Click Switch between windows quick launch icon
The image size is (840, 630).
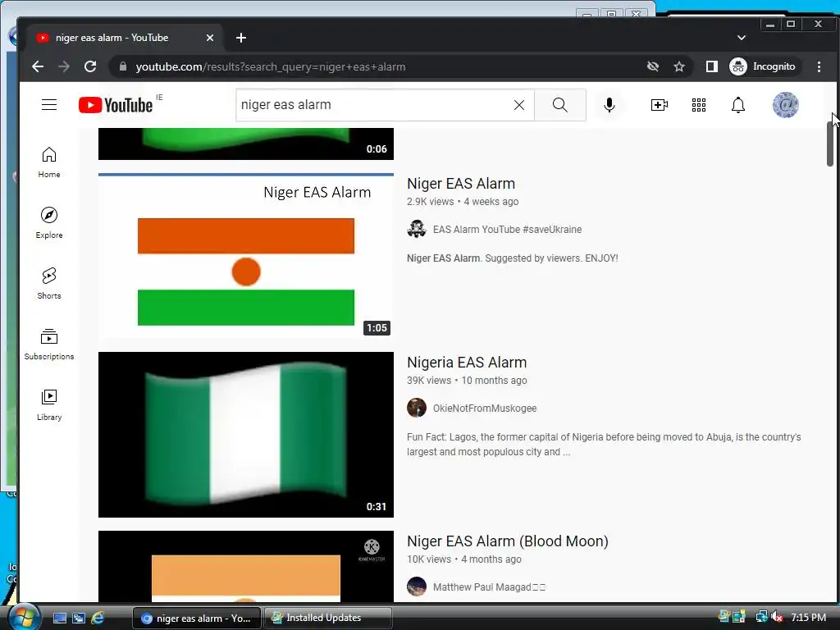pyautogui.click(x=79, y=618)
